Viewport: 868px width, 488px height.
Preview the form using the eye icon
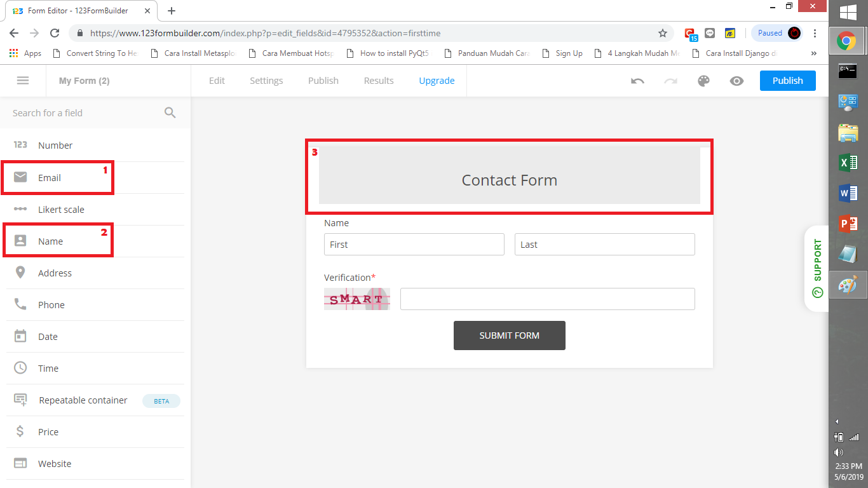(x=736, y=81)
